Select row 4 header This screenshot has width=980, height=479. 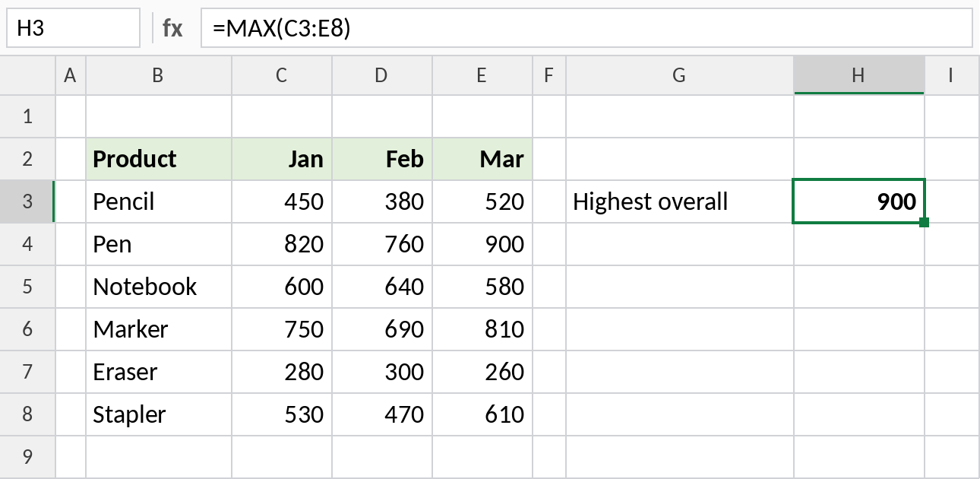click(x=27, y=244)
